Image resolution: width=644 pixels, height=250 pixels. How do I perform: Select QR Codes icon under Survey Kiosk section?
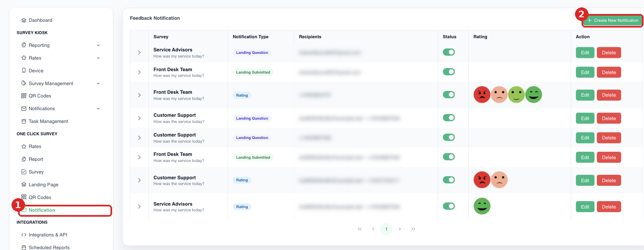pyautogui.click(x=24, y=96)
